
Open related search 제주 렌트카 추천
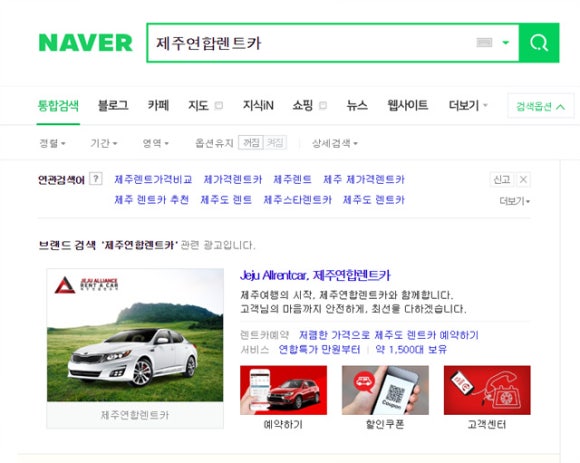[x=152, y=200]
